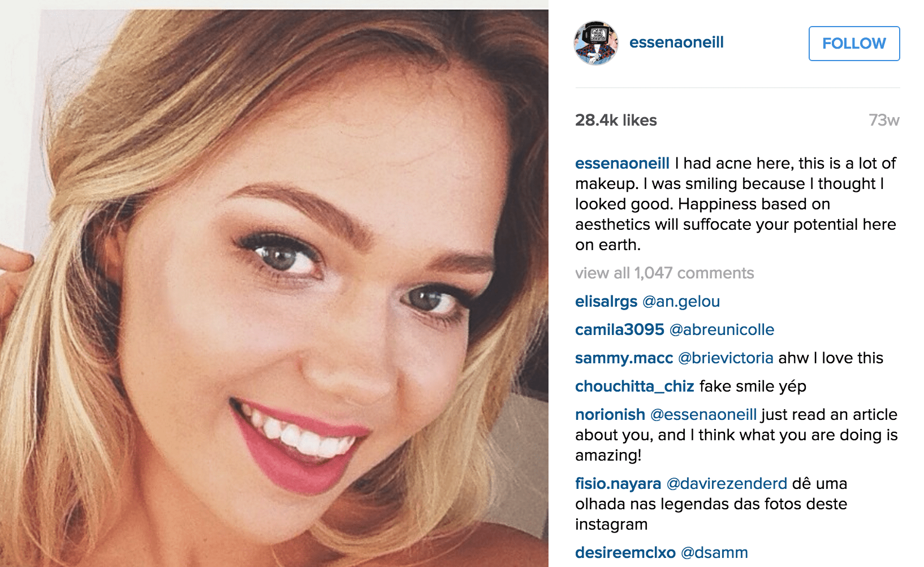Open chouchitta_chiz commenter profile
Screen dimensions: 924x567
pyautogui.click(x=634, y=386)
